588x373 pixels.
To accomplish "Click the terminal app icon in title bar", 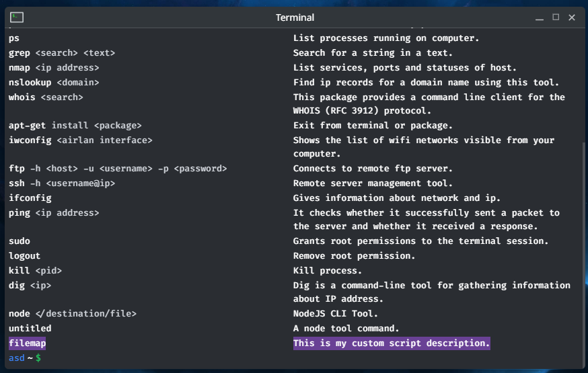I will [x=17, y=17].
